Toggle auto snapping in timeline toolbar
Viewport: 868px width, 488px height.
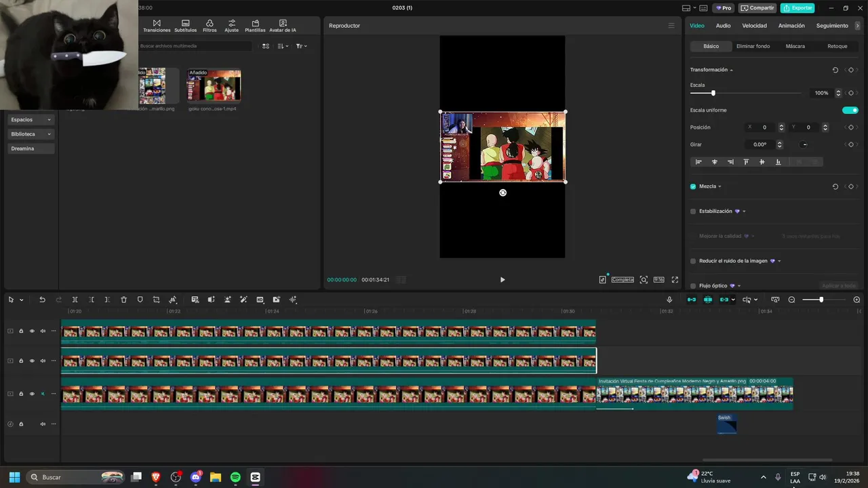pos(708,300)
